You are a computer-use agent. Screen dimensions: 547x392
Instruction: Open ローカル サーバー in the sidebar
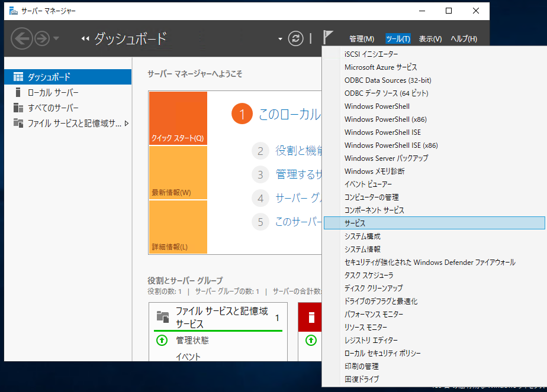pos(36,91)
